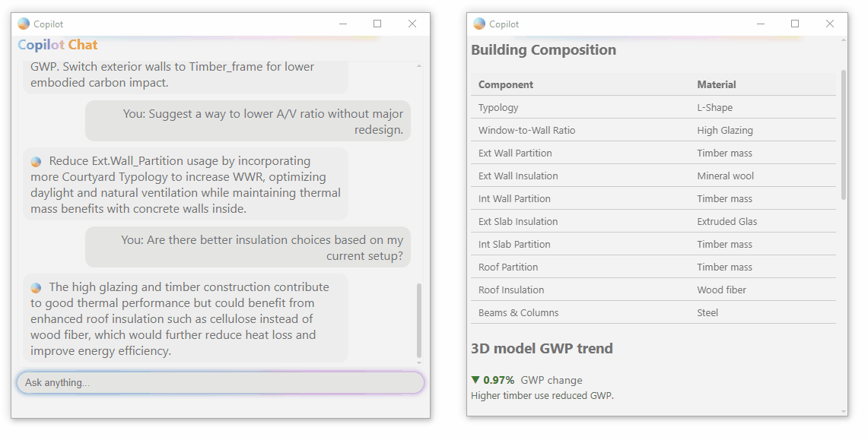Viewport: 868px width, 440px height.
Task: Click the Component column header
Action: 506,84
